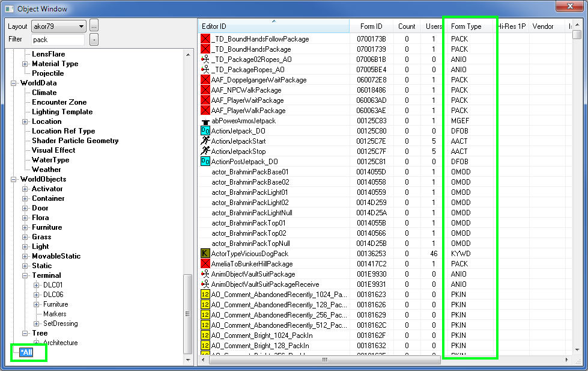Collapse the WorldData tree node
The image size is (588, 371).
(13, 83)
